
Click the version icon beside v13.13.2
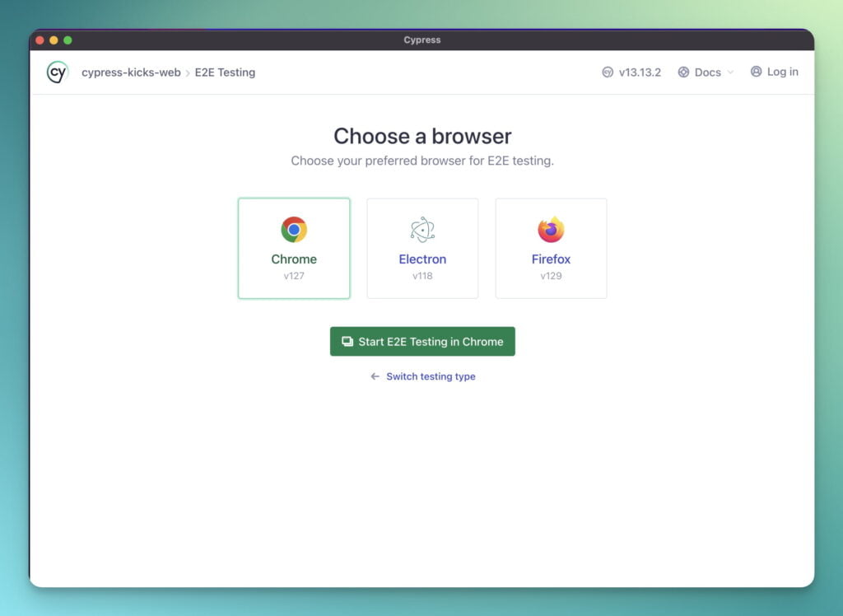coord(608,72)
